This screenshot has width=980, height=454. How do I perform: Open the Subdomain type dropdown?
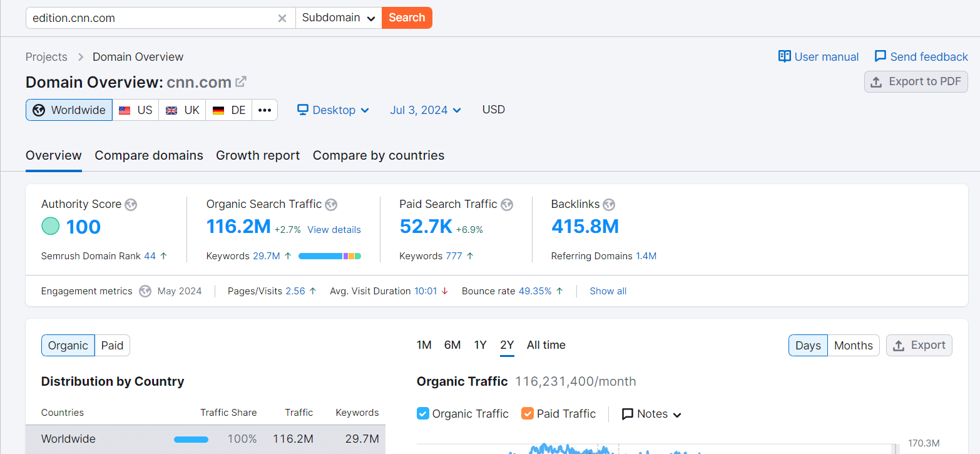click(x=339, y=18)
